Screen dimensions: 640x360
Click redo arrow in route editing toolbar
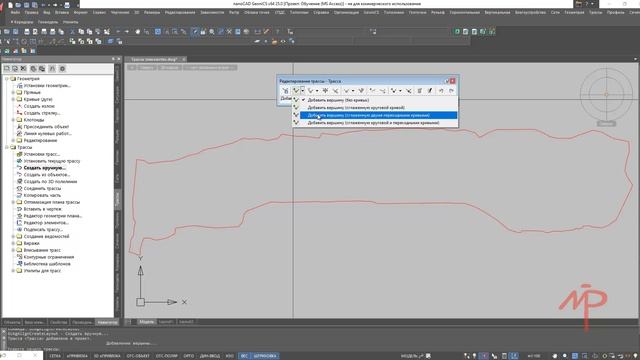coord(451,91)
